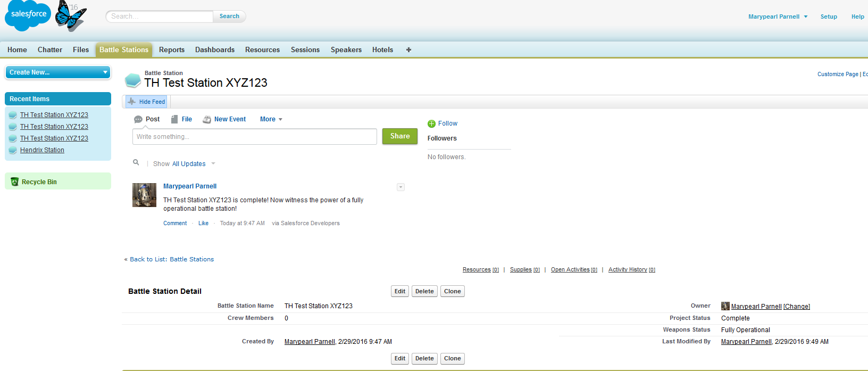Open the Setup link
Viewport: 868px width, 371px height.
[829, 17]
